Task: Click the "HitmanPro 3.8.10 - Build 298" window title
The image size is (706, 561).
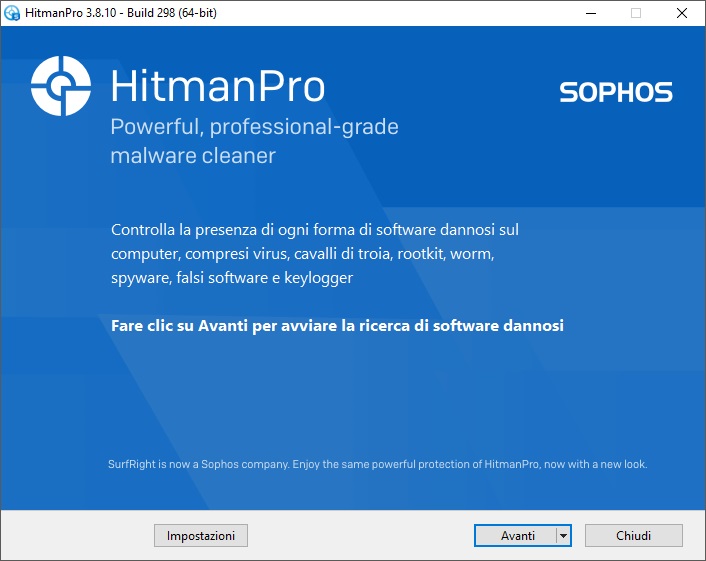Action: click(121, 13)
